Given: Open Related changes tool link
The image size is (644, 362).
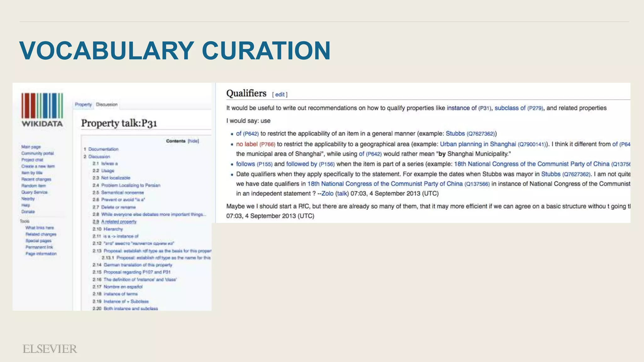Looking at the screenshot, I should (x=41, y=234).
